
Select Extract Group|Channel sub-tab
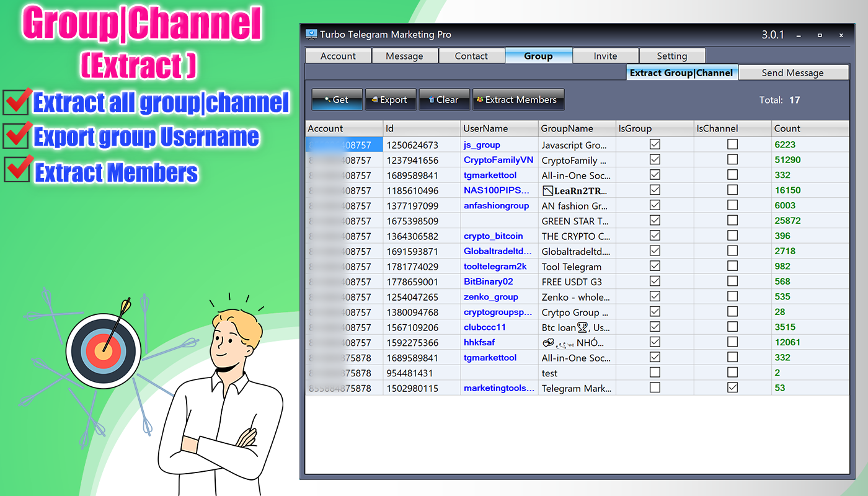(x=681, y=73)
